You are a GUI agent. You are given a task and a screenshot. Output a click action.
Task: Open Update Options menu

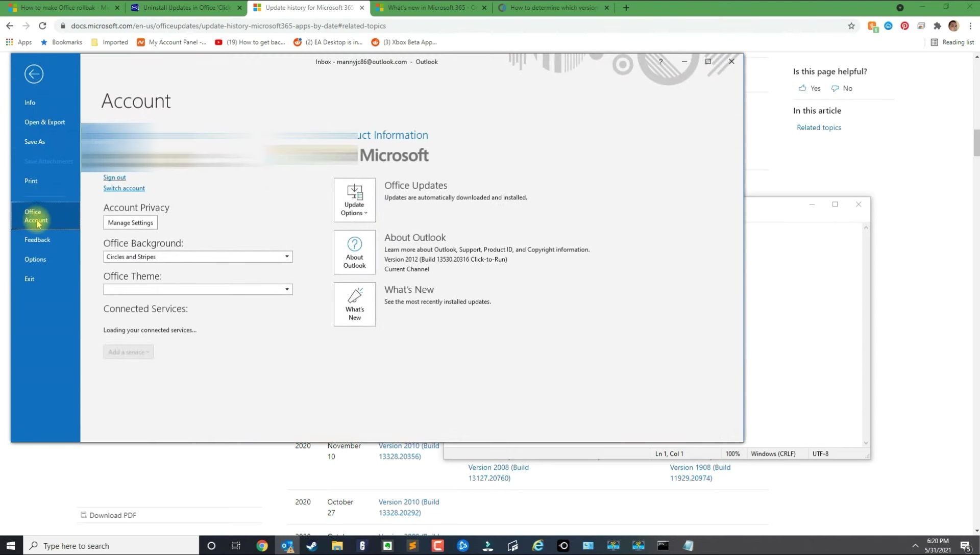354,200
